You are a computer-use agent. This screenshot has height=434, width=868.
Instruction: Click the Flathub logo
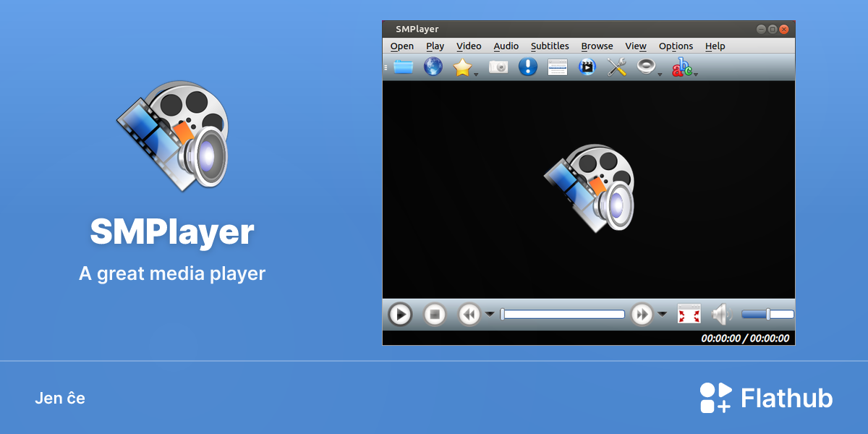click(x=766, y=398)
